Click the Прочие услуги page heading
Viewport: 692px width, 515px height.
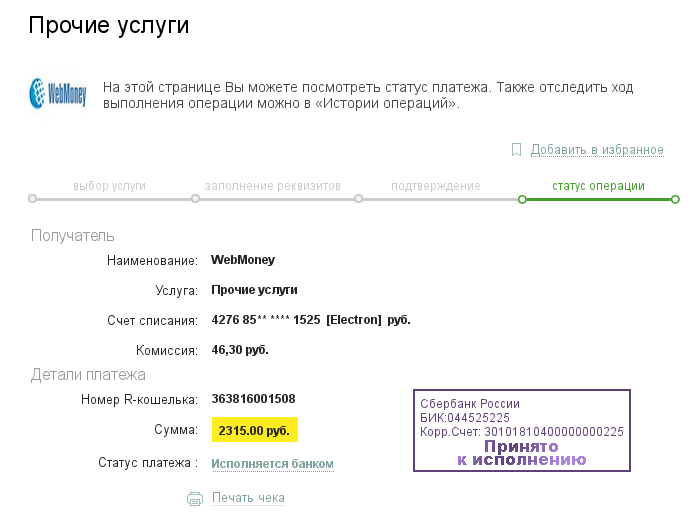pyautogui.click(x=109, y=25)
